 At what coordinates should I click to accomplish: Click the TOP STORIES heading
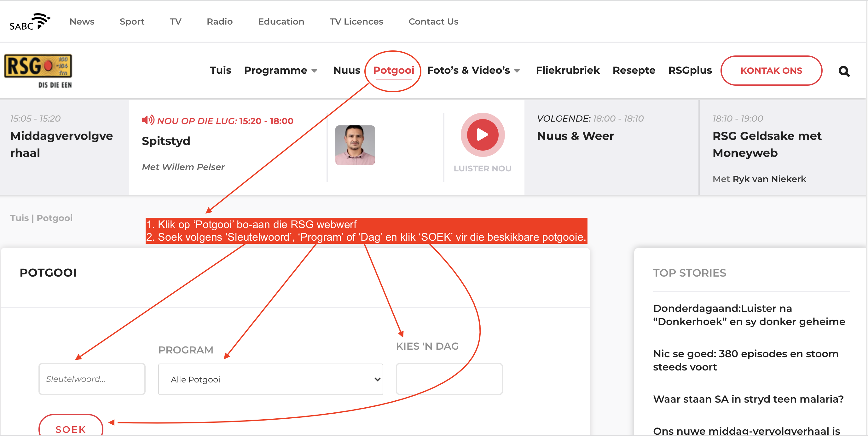pos(689,273)
